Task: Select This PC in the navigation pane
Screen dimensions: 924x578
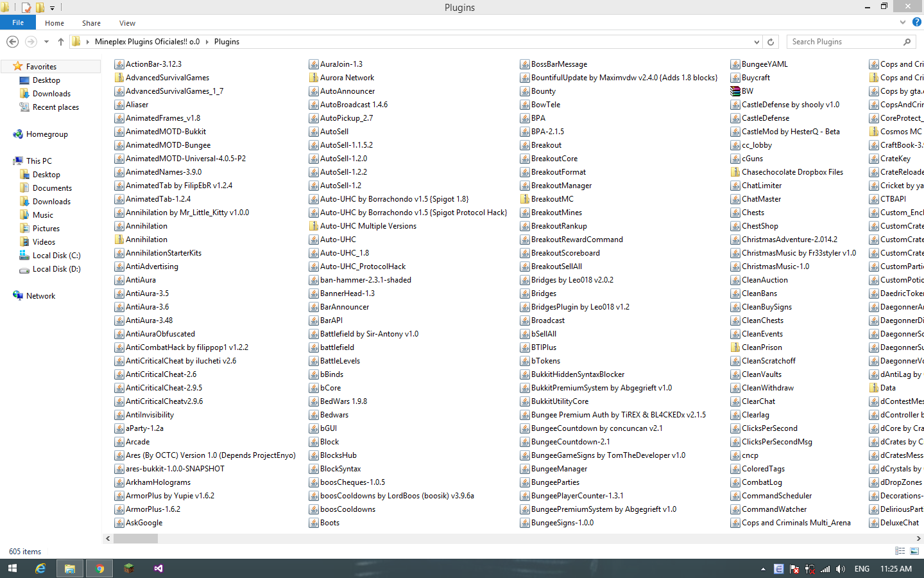Action: tap(39, 161)
